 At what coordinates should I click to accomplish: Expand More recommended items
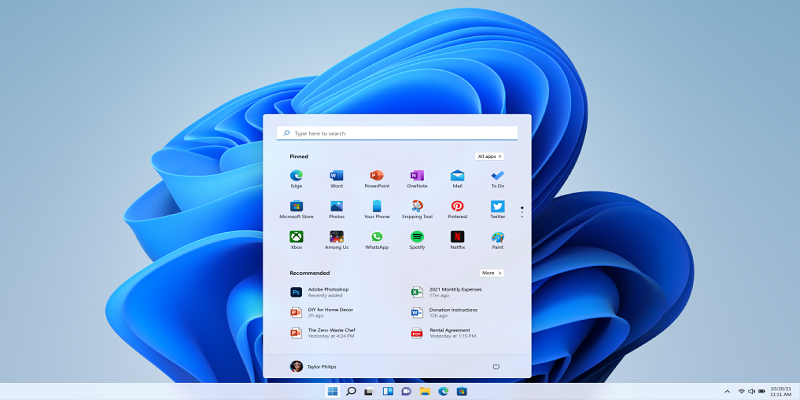(x=491, y=272)
